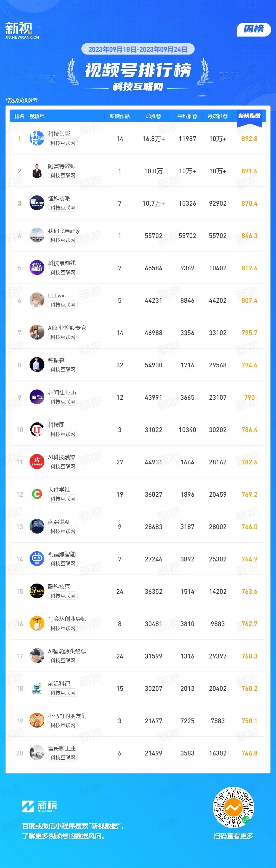Click the 新榜 logo in the footer
This screenshot has height=868, width=276.
point(39,806)
